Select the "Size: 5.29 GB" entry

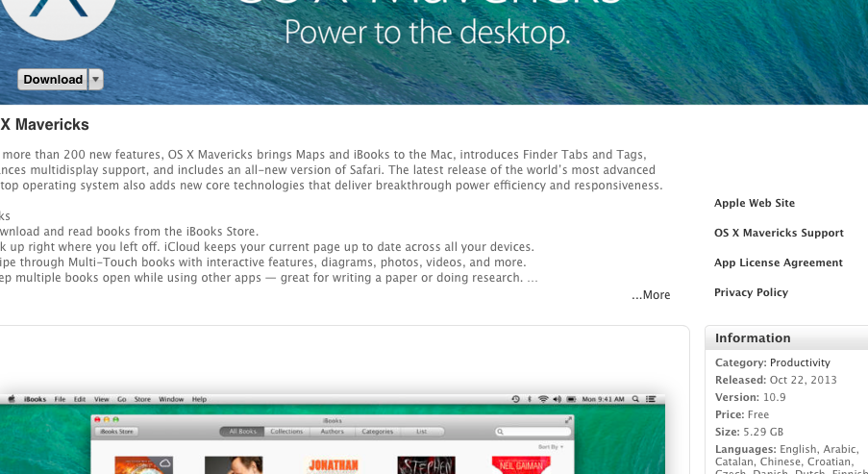point(749,432)
